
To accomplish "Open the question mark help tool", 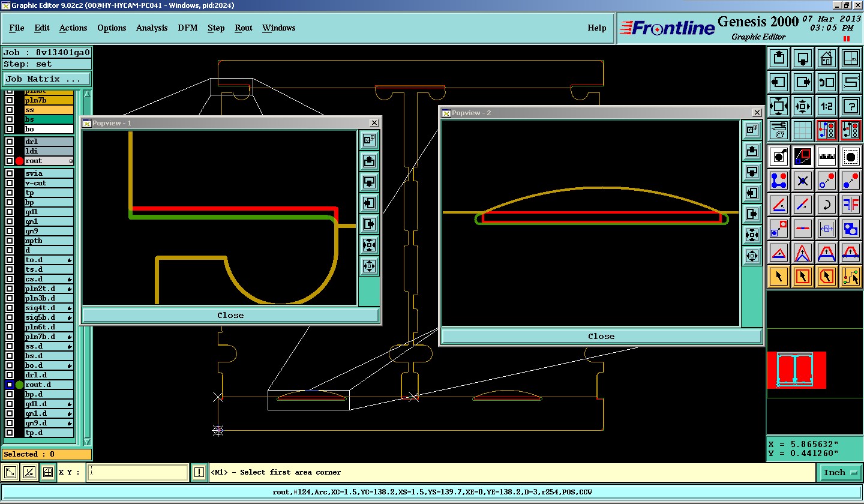I will pos(850,107).
